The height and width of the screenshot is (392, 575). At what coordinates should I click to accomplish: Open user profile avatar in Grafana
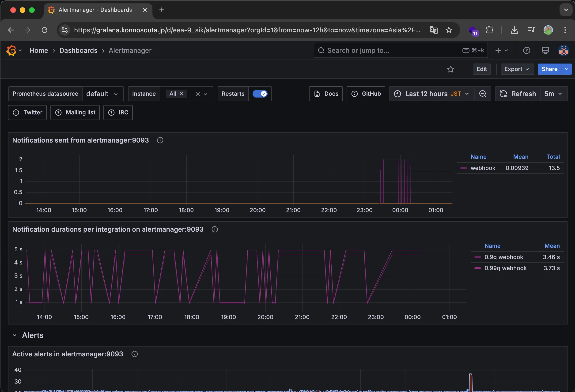click(563, 50)
